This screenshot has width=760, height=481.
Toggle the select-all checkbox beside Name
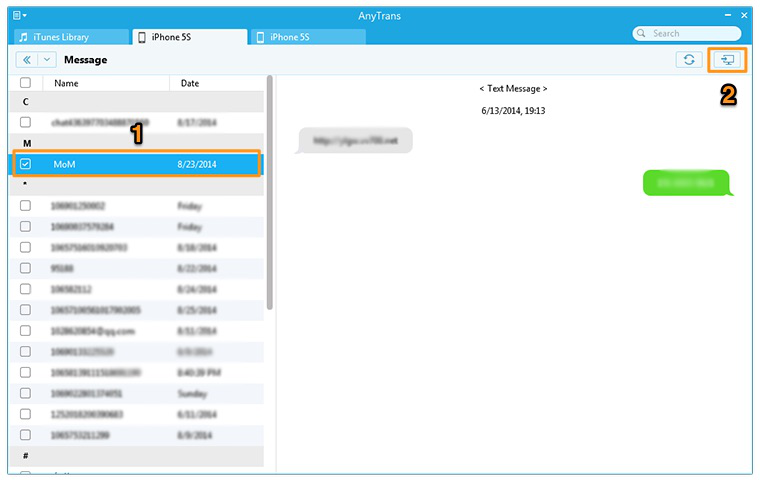(25, 82)
